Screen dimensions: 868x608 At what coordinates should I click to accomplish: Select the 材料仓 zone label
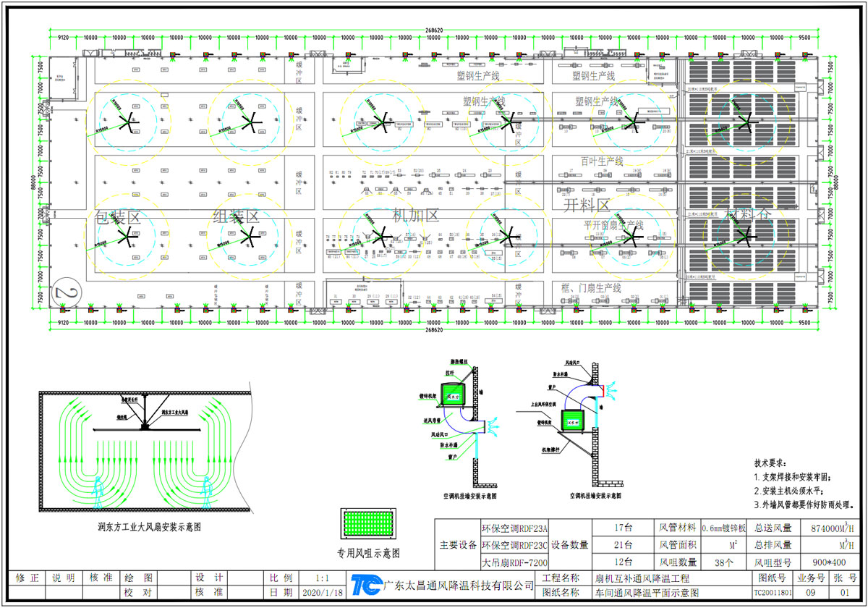click(x=749, y=215)
